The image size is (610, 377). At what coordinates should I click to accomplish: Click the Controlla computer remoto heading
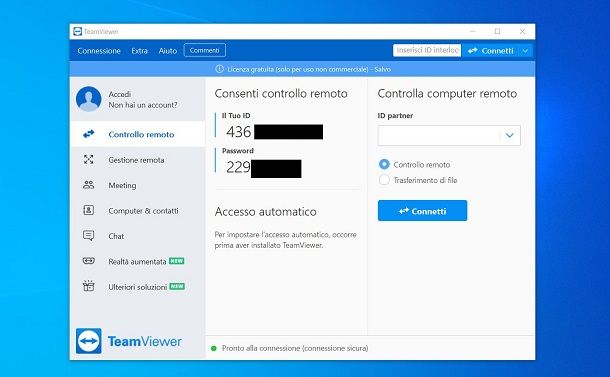(x=447, y=94)
